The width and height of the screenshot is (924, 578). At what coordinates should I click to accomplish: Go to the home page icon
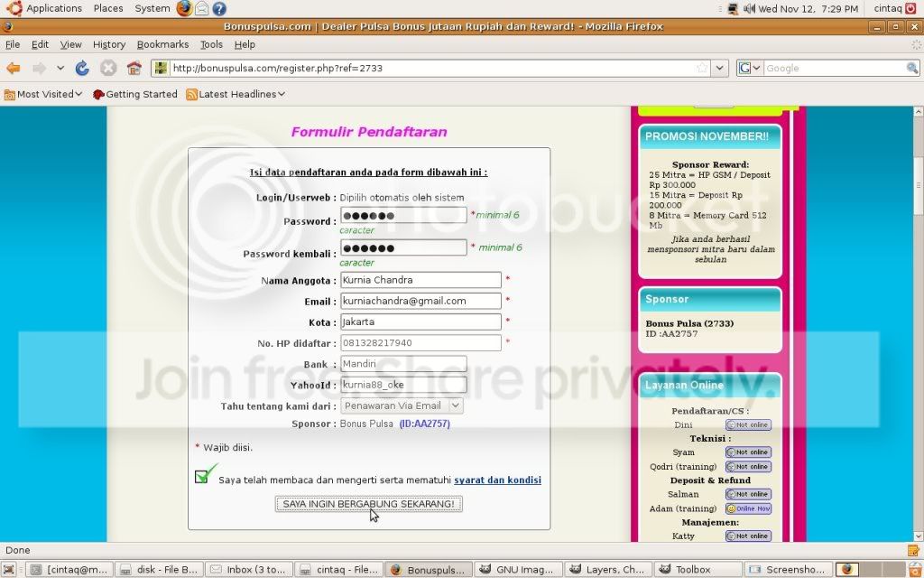pyautogui.click(x=134, y=68)
